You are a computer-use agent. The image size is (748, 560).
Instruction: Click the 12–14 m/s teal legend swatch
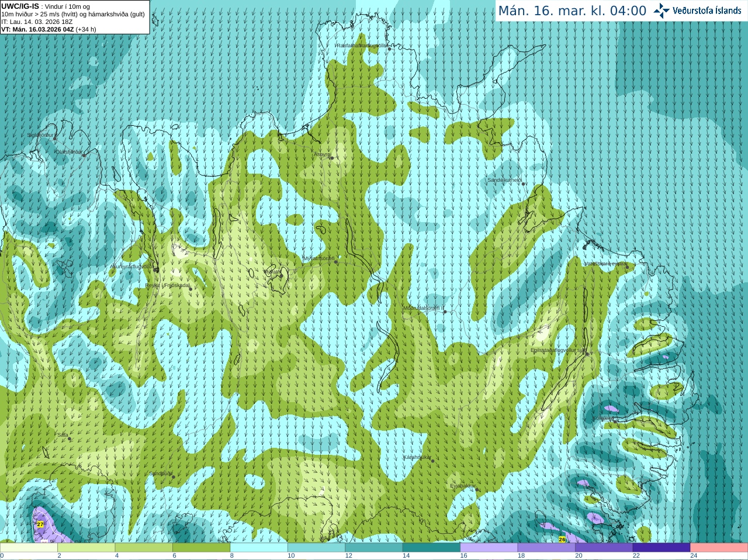click(x=374, y=548)
